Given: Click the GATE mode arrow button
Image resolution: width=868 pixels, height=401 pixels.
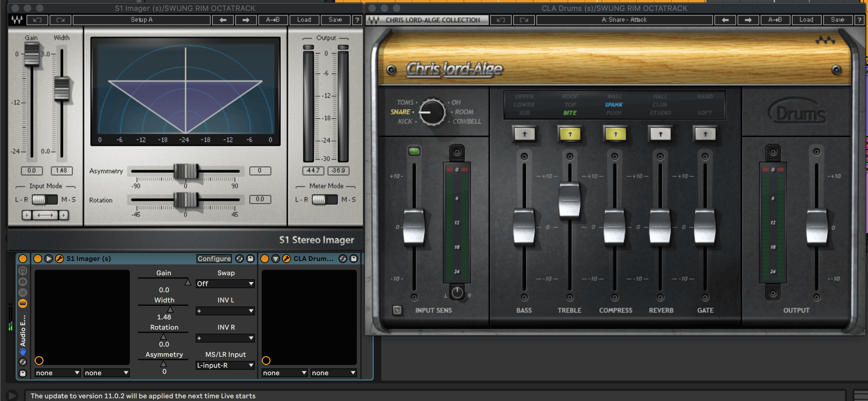Looking at the screenshot, I should click(x=705, y=134).
